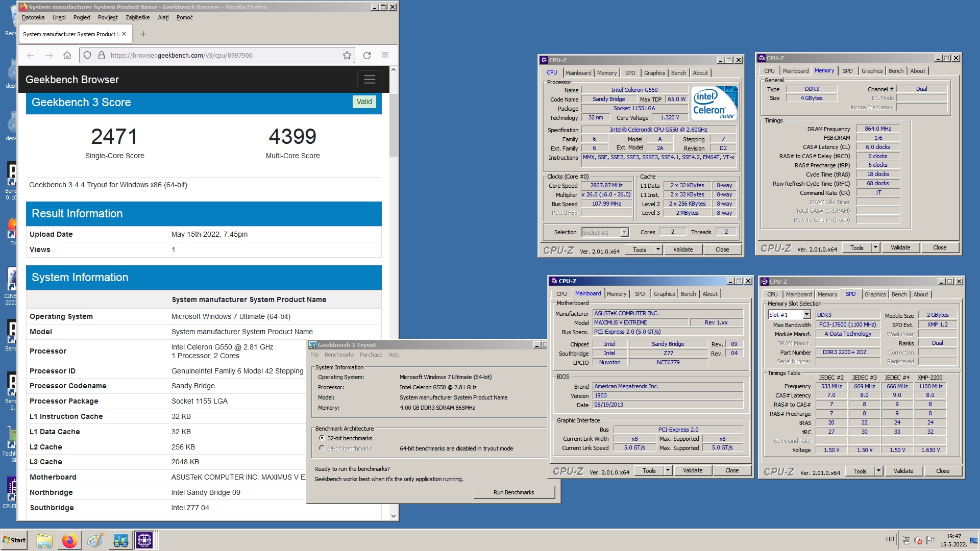Open Firefox application hamburger menu
Screen dimensions: 980x551
(x=385, y=55)
